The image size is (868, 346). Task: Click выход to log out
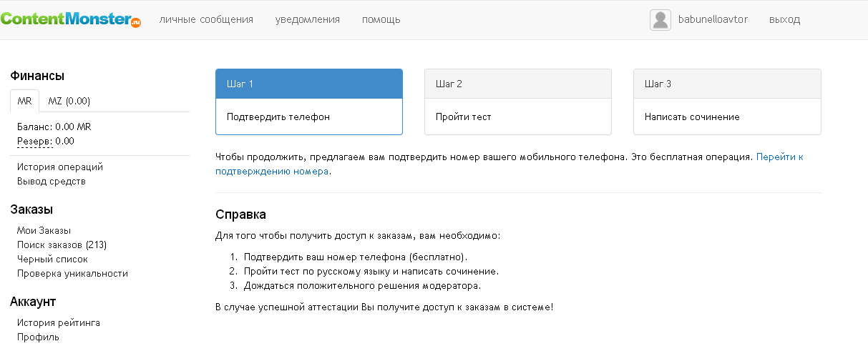[785, 19]
